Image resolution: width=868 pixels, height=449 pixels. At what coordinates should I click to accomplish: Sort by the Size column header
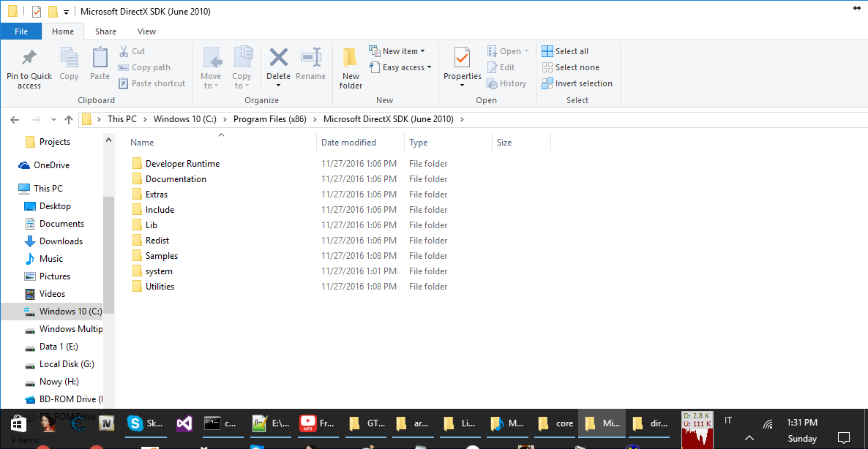click(522, 143)
